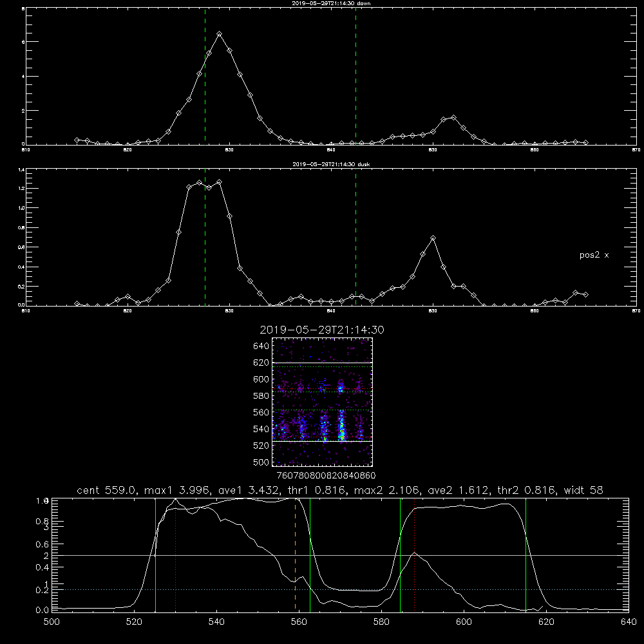Click the 'cent 559.0' value in stats line
This screenshot has height=644, width=644.
coord(106,490)
